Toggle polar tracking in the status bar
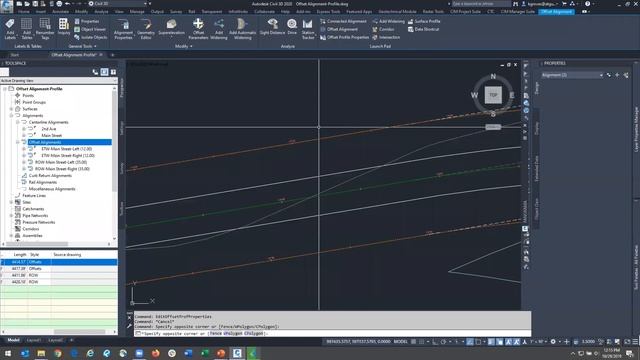This screenshot has height=360, width=640. point(444,342)
